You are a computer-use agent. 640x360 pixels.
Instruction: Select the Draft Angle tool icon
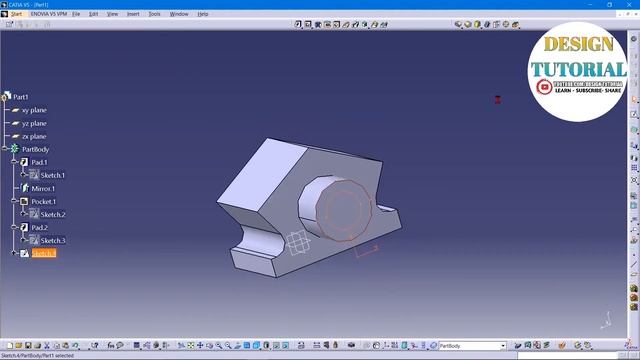click(477, 24)
